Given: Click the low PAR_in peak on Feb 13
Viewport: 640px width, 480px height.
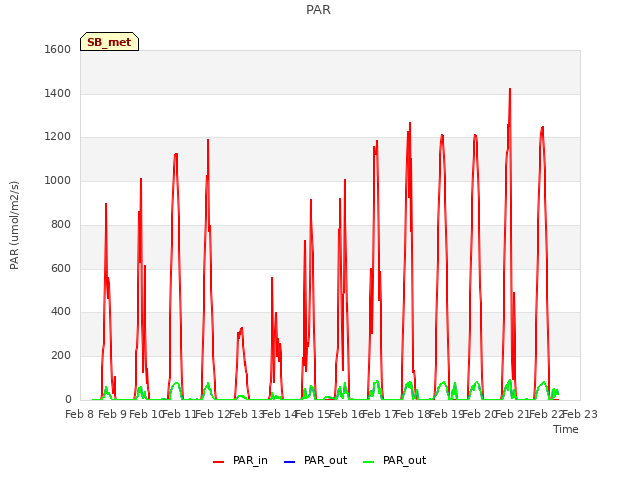Looking at the screenshot, I should 242,328.
